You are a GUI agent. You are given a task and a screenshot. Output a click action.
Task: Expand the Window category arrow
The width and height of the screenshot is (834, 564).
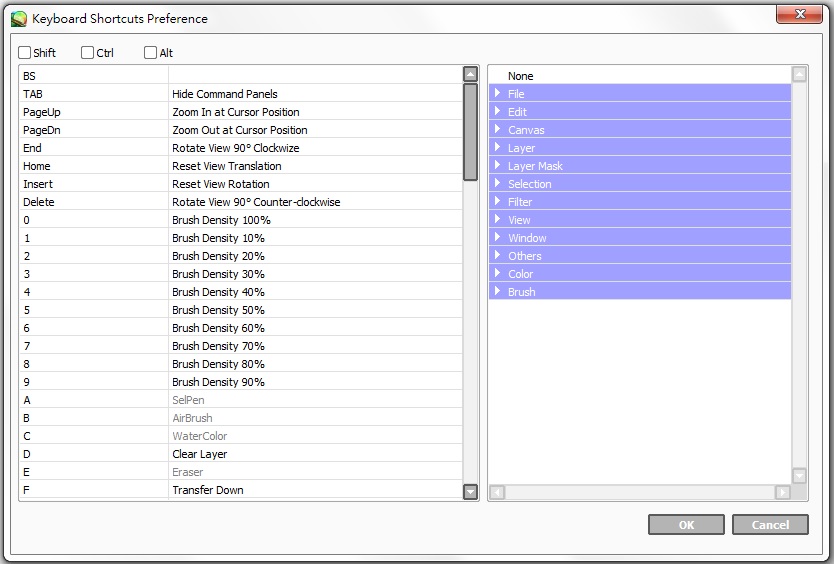(x=497, y=237)
